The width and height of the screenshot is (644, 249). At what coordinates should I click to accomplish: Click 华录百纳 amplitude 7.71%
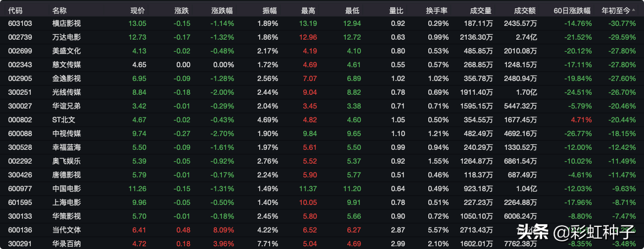point(268,243)
